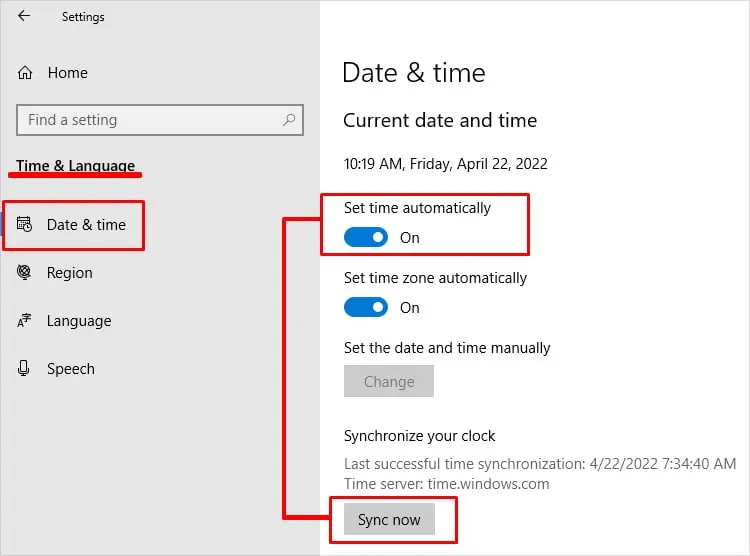The image size is (750, 556).
Task: Click the Settings window title
Action: point(83,17)
